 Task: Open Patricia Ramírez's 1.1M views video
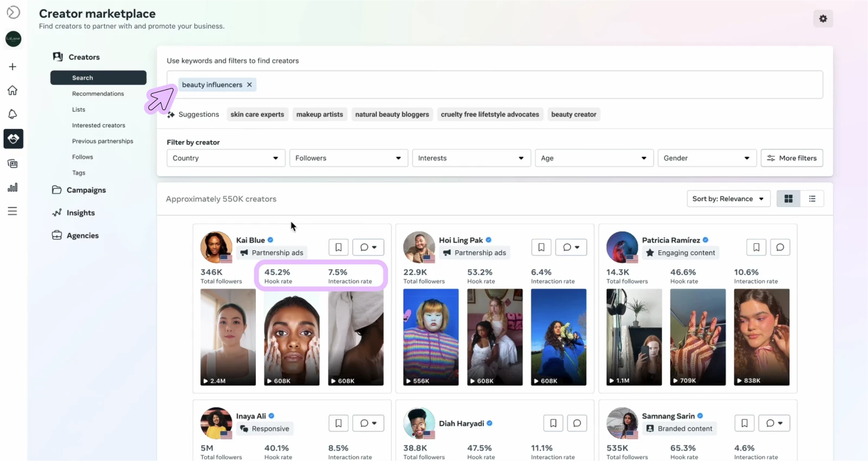(634, 337)
